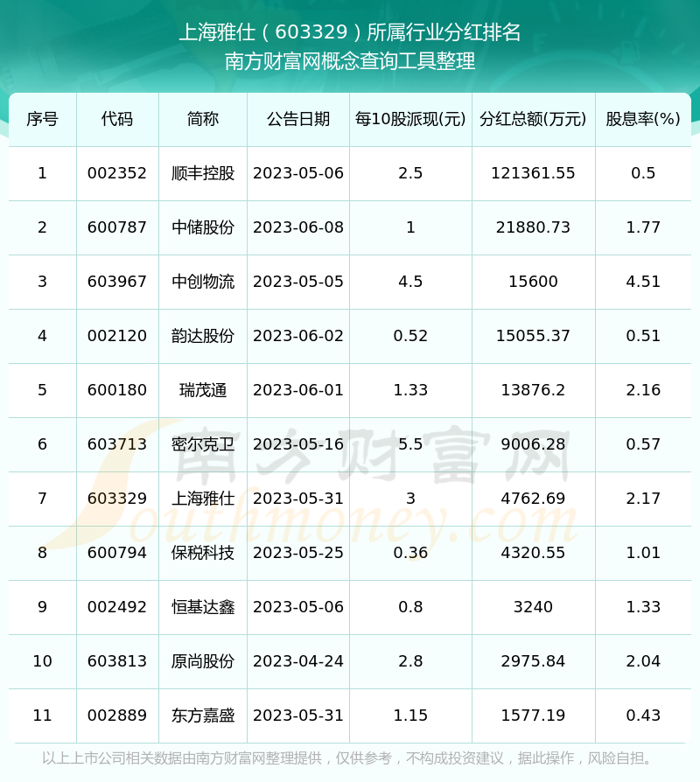700x782 pixels.
Task: Click the 序号 column header
Action: coord(42,119)
